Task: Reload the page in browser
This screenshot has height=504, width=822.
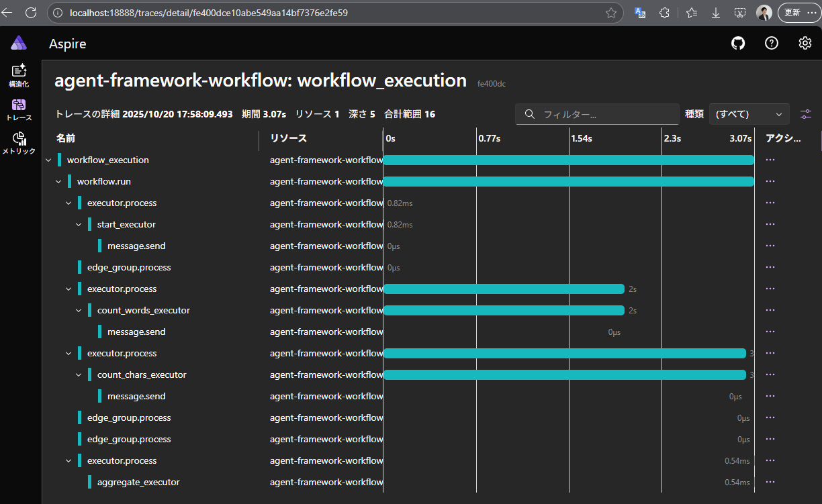Action: pyautogui.click(x=31, y=13)
